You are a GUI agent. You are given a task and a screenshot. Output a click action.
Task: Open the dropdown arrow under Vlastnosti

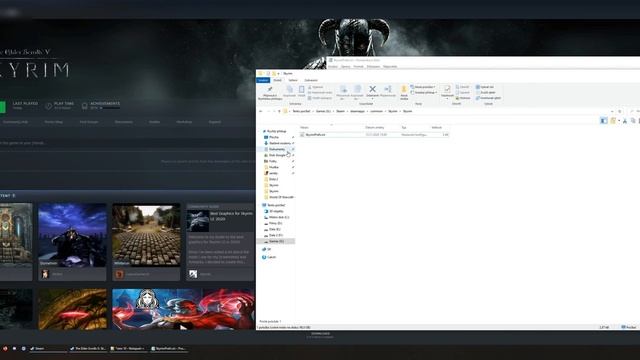447,99
